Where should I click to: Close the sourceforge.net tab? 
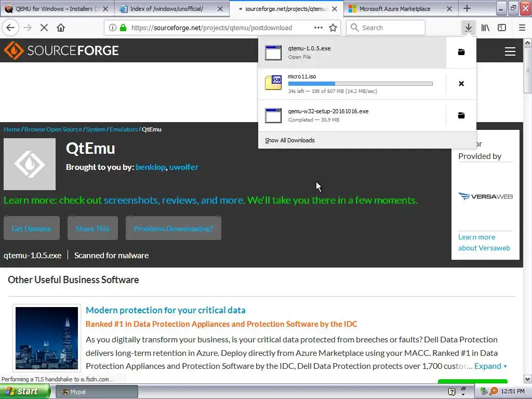coord(335,9)
